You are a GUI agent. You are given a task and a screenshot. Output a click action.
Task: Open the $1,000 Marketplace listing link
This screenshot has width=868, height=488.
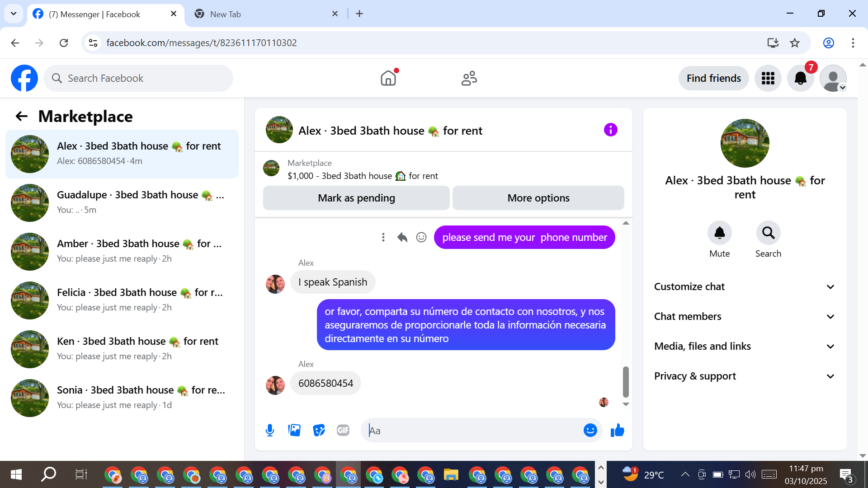point(363,176)
